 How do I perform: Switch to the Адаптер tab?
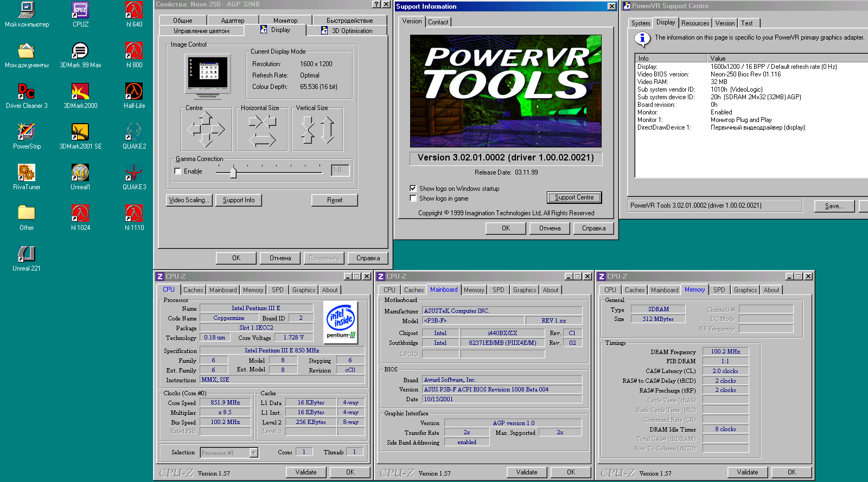click(232, 21)
